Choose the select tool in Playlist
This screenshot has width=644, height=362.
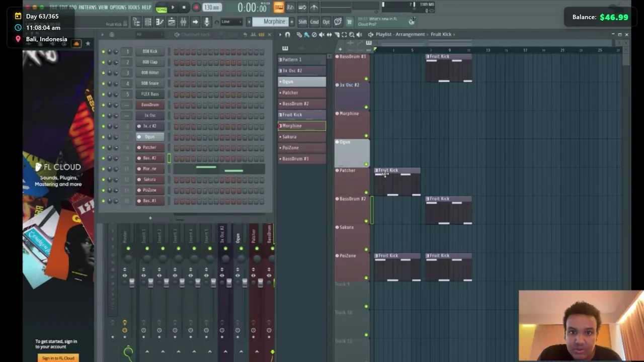[x=344, y=34]
